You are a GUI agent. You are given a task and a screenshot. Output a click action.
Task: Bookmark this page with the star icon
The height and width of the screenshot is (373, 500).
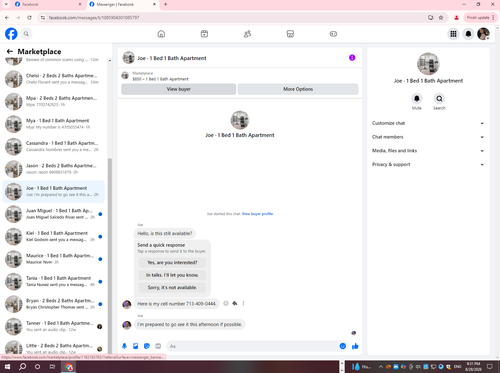(441, 17)
